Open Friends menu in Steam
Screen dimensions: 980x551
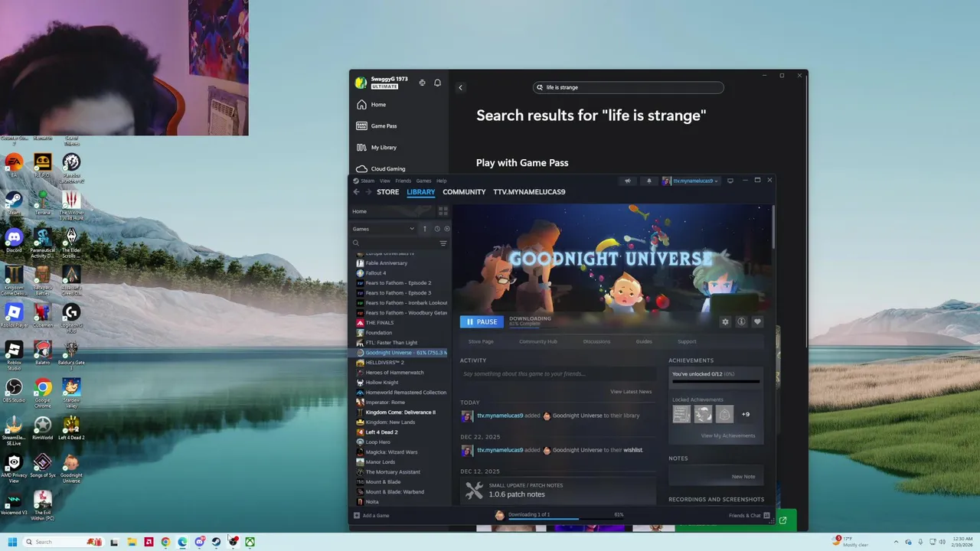tap(403, 181)
